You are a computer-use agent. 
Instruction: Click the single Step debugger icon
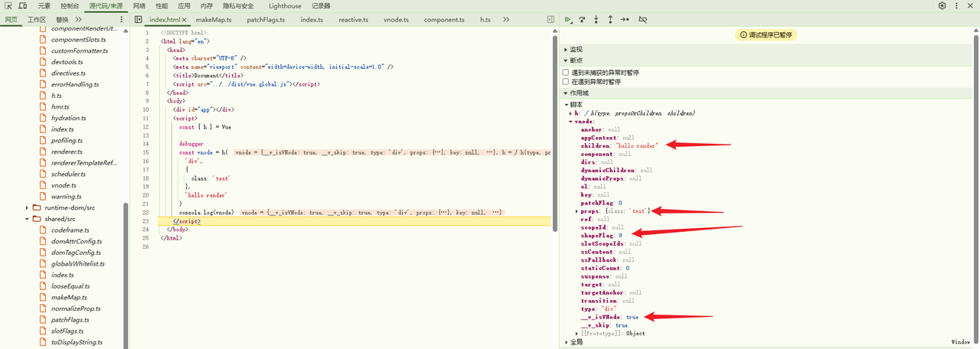[625, 19]
